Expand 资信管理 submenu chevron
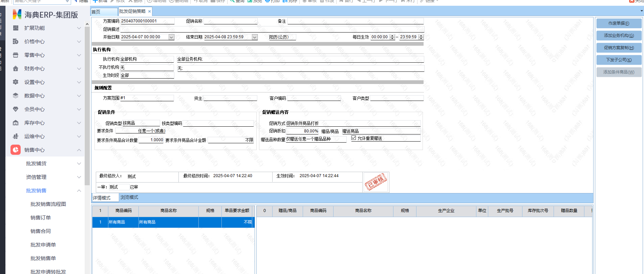This screenshot has height=274, width=644. coord(79,177)
